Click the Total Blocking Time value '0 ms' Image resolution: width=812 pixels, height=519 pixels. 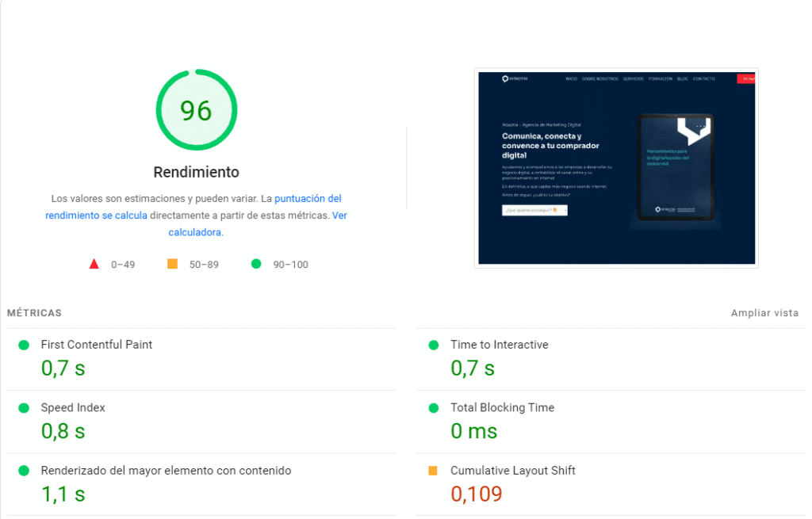tap(473, 431)
